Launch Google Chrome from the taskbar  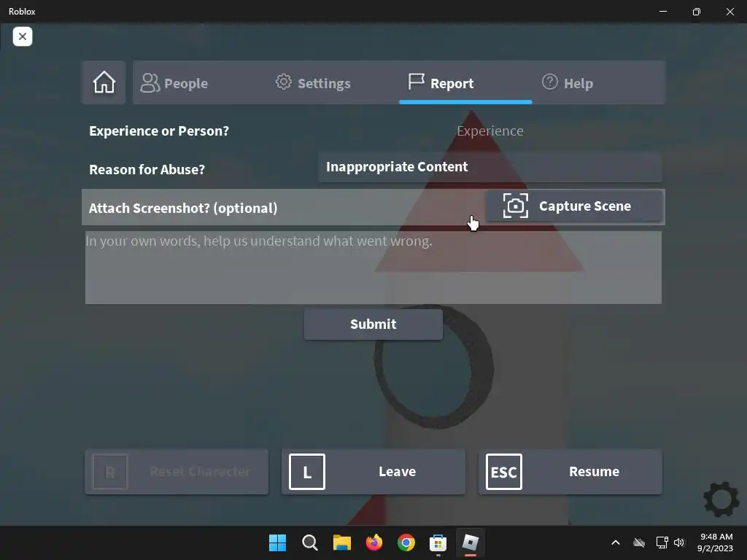tap(406, 542)
